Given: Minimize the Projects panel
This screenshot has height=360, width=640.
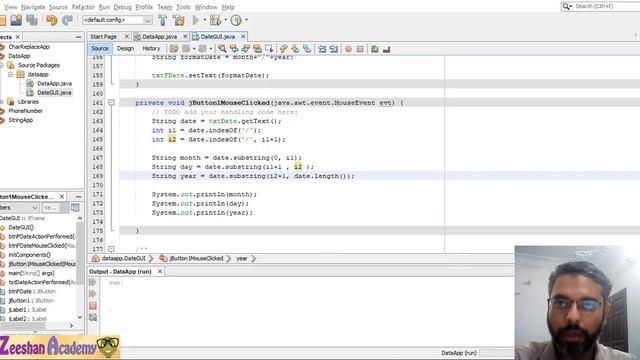Looking at the screenshot, I should tap(78, 37).
